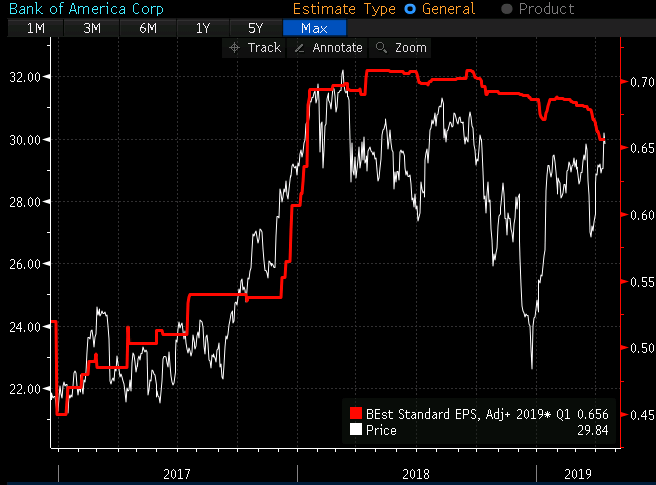Click the Track button label
Viewport: 656px width, 485px height.
pos(264,48)
